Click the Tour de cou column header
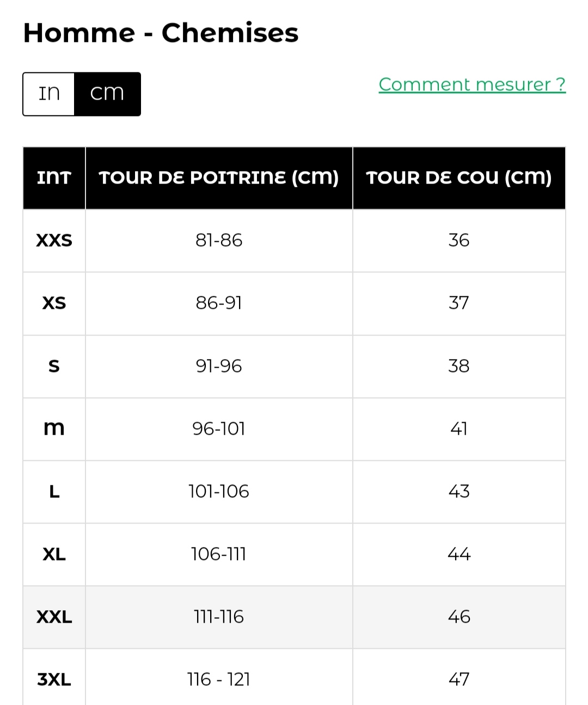This screenshot has width=588, height=705. point(459,178)
